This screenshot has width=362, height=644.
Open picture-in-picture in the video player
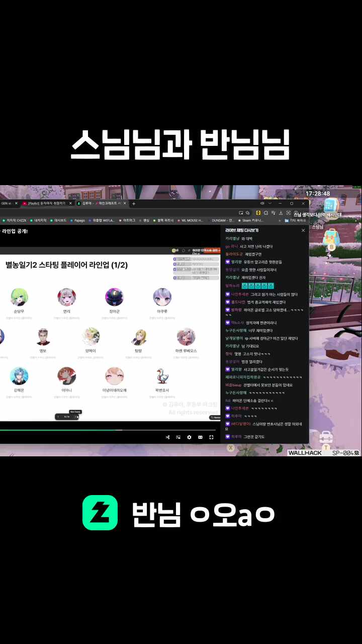coord(178,437)
